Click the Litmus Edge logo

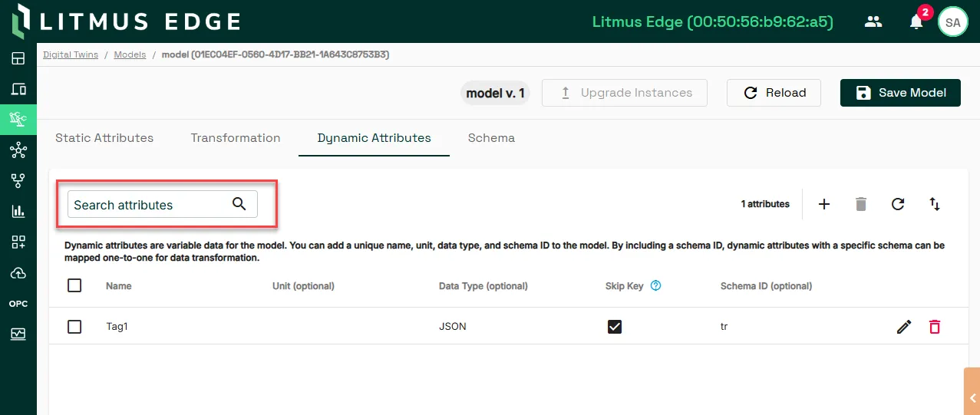[127, 21]
